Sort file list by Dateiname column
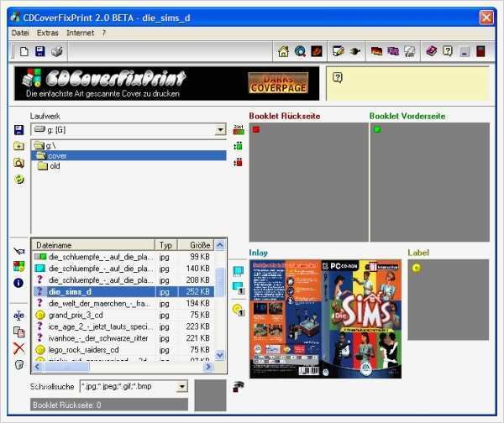Viewport: 504px width, 423px height. coord(93,245)
